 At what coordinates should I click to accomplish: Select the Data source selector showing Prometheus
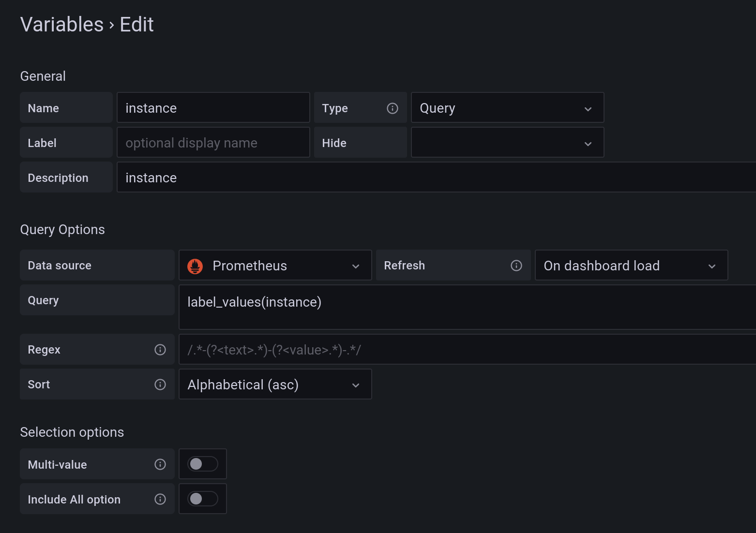(274, 265)
